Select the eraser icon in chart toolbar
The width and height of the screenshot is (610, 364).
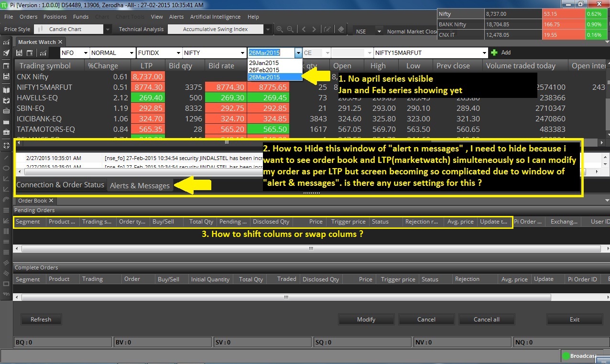(340, 29)
